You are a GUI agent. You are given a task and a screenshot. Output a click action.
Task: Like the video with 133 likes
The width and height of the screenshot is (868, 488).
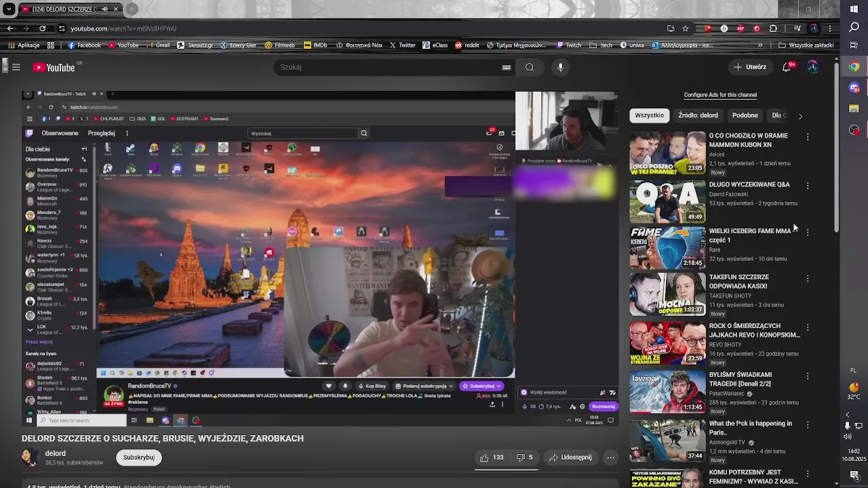(491, 457)
